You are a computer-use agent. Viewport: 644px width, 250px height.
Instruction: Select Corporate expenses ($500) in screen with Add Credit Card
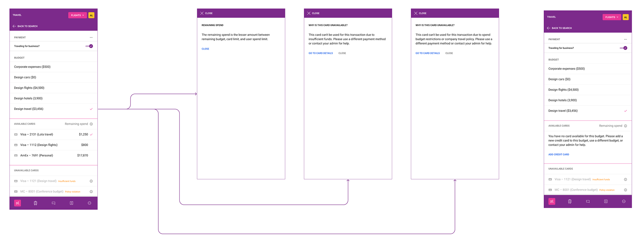point(588,69)
